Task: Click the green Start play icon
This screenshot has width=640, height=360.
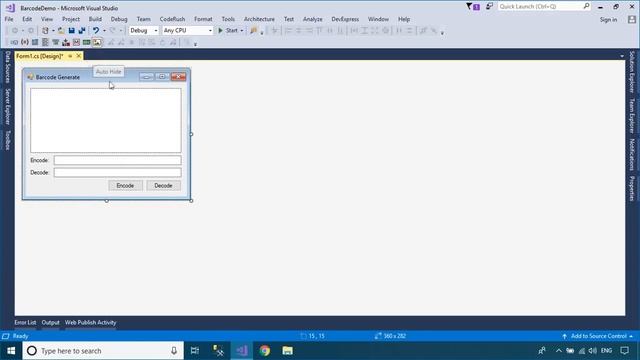Action: pos(220,31)
